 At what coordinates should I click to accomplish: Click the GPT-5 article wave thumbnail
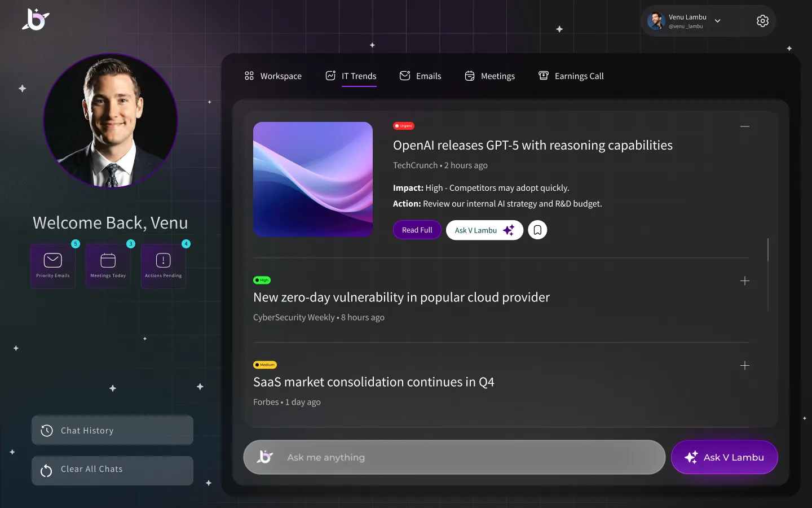click(313, 179)
